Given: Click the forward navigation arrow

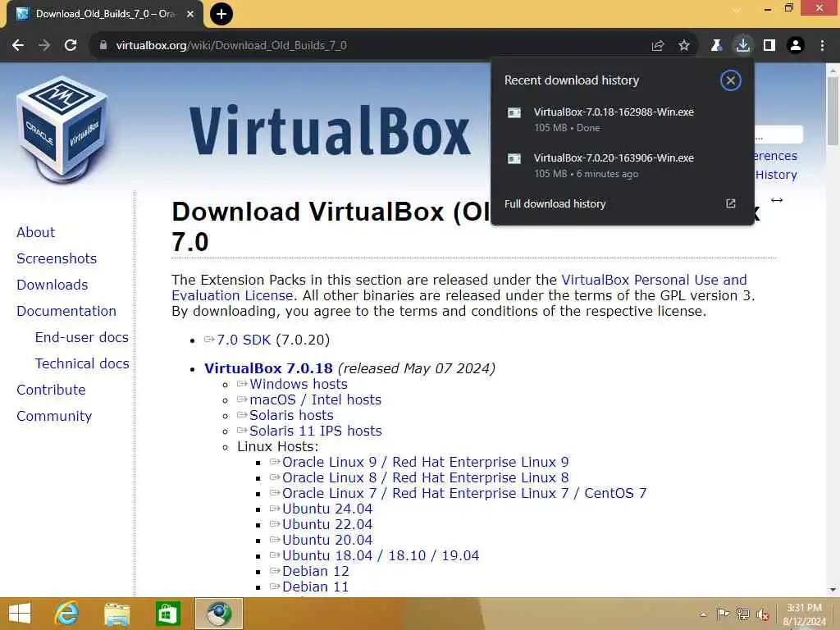Looking at the screenshot, I should 44,46.
